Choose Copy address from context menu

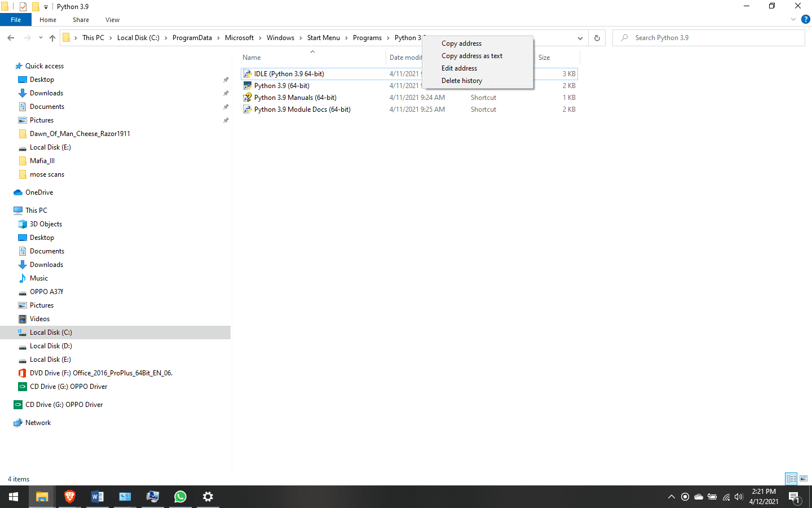(478, 43)
